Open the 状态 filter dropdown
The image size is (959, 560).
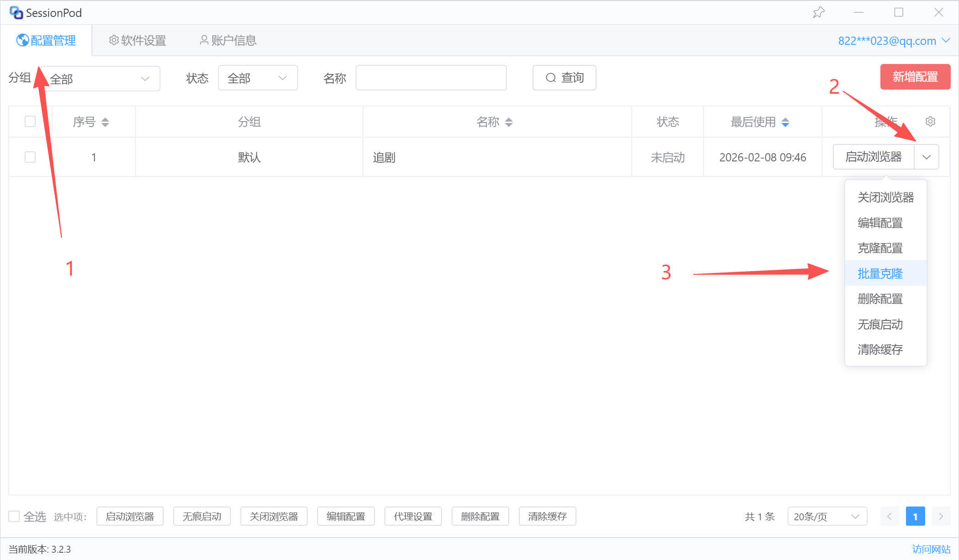[x=257, y=78]
